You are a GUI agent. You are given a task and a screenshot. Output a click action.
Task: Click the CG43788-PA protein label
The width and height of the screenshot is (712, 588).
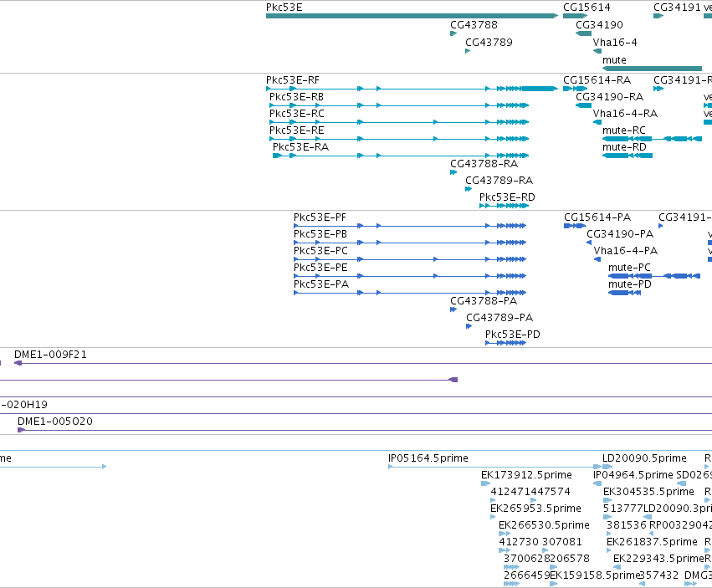(484, 301)
